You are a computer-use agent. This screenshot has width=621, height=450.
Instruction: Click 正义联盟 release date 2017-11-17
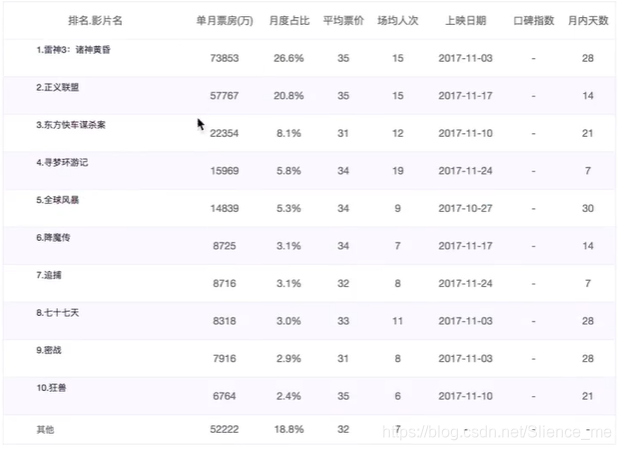click(x=465, y=95)
